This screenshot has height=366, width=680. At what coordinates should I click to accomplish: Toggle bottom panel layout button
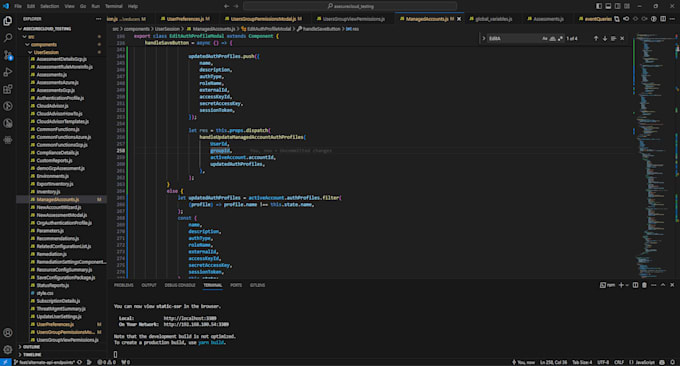[x=608, y=6]
